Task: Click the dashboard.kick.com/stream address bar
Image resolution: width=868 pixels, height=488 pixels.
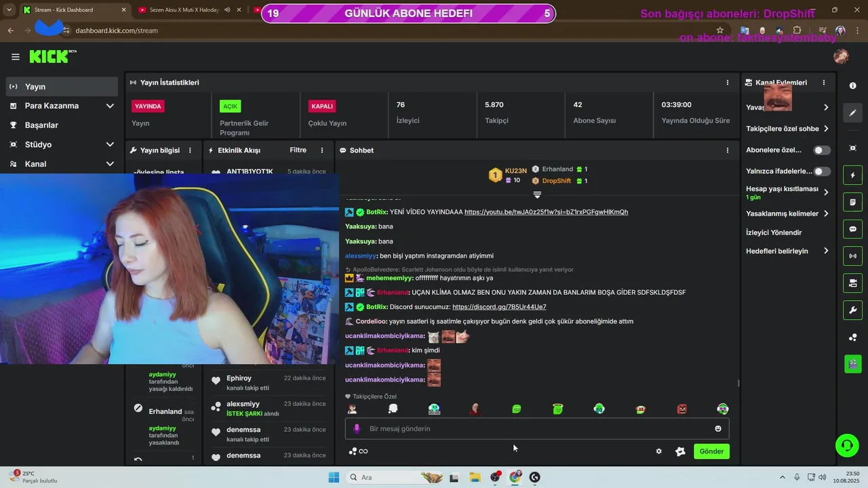Action: (x=117, y=30)
